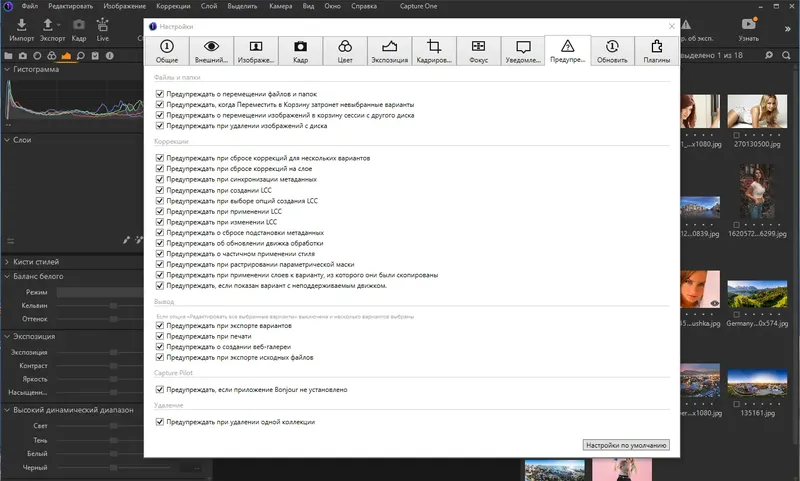Viewport: 800px width, 481px height.
Task: Uncheck warning about moving files and folders
Action: coord(160,94)
